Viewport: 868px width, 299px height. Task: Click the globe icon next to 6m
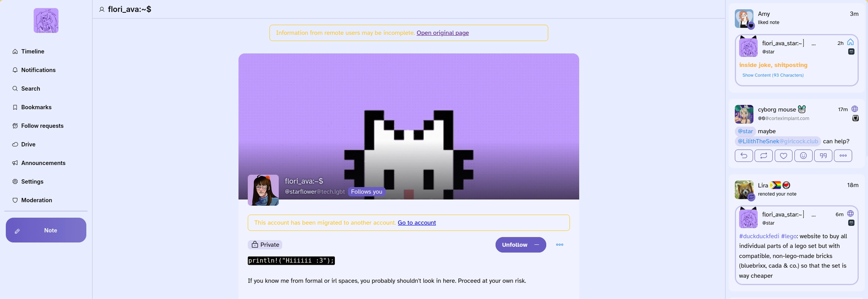tap(850, 214)
